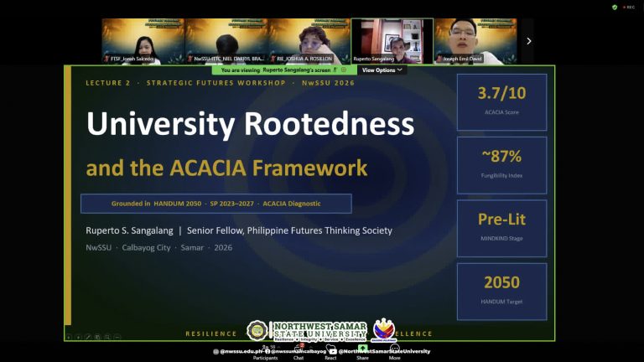Screen dimensions: 644x362
Task: Select Ruperto Sangalang video thumbnail
Action: point(392,41)
